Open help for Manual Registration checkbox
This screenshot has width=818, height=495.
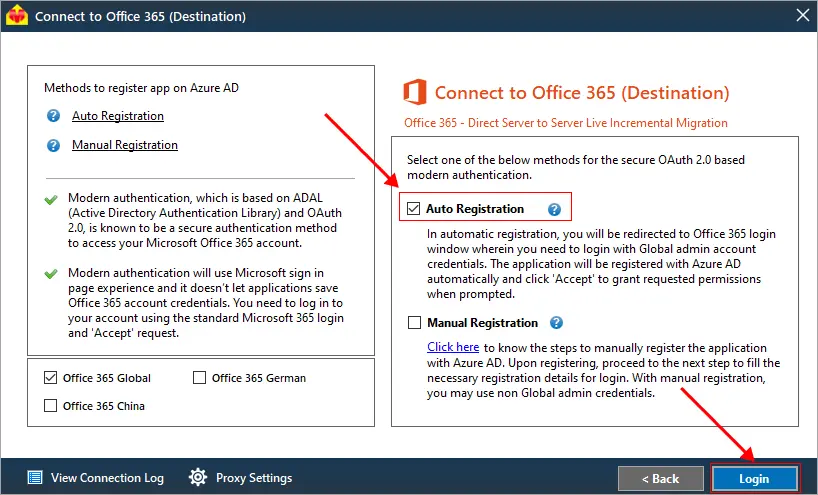click(x=557, y=323)
